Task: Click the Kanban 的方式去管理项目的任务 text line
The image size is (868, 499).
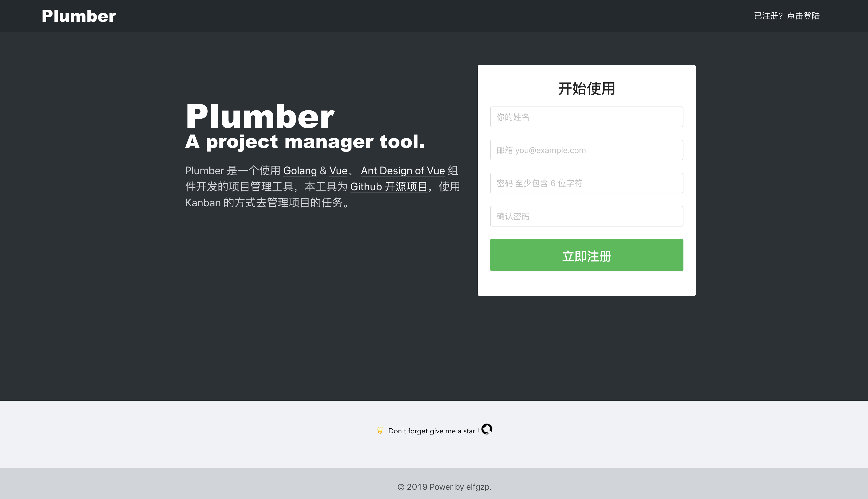Action: point(267,203)
